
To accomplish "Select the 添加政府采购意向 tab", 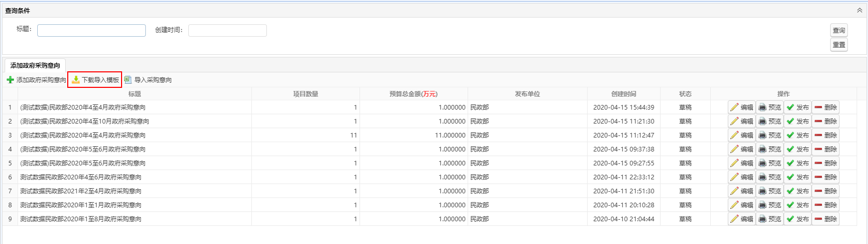I will pos(35,66).
